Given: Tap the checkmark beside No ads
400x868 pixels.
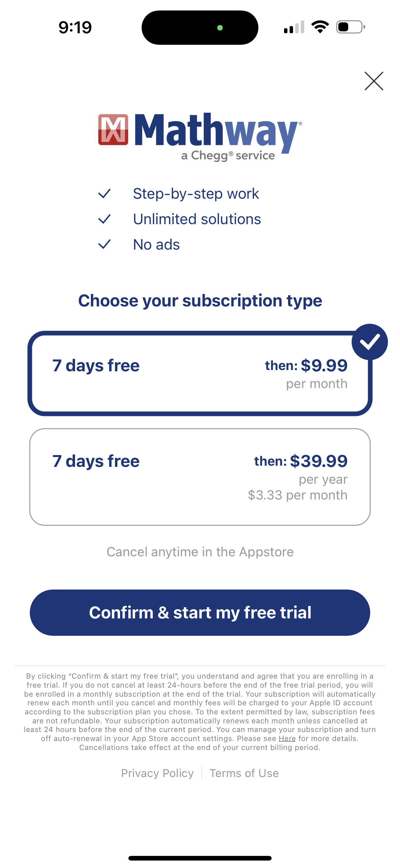Looking at the screenshot, I should (x=104, y=244).
